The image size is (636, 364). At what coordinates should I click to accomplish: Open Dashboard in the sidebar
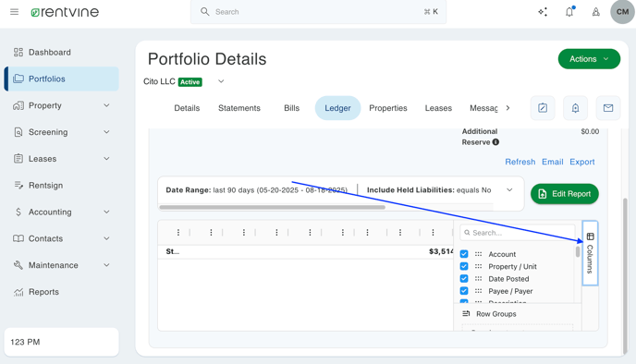62,53
